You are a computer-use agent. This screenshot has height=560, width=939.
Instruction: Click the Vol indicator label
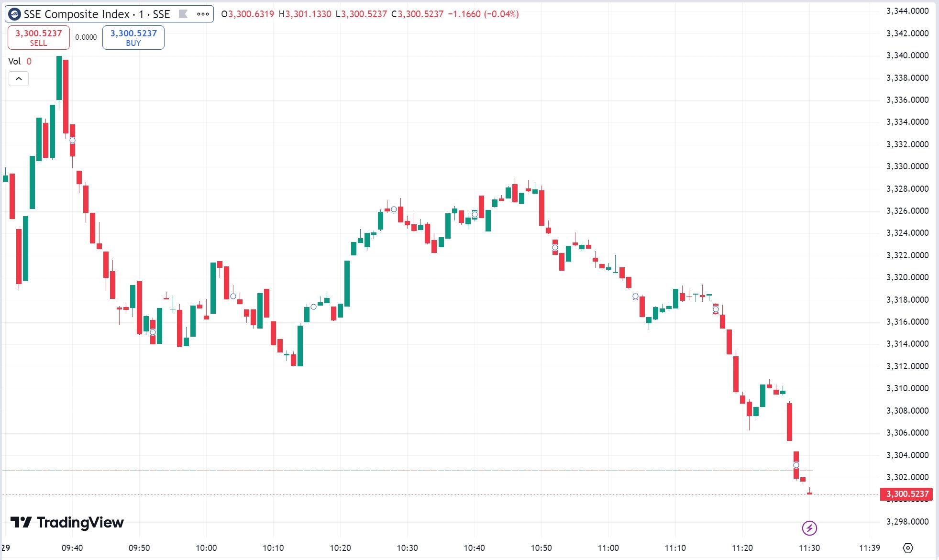click(x=14, y=61)
